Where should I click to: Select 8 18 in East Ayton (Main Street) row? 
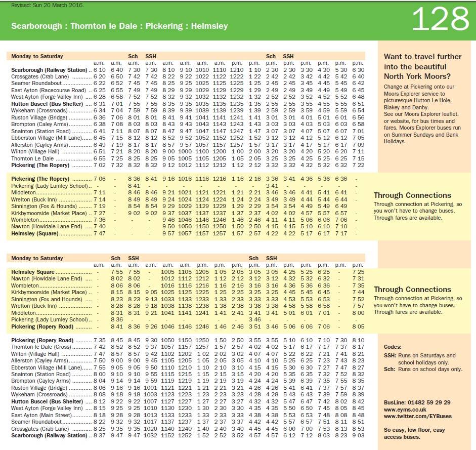click(100, 415)
